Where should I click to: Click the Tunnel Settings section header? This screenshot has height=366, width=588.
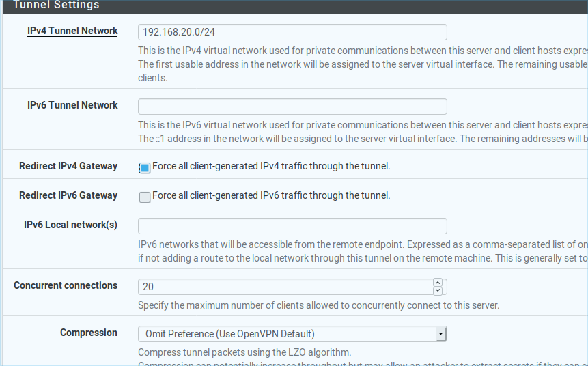pyautogui.click(x=56, y=5)
